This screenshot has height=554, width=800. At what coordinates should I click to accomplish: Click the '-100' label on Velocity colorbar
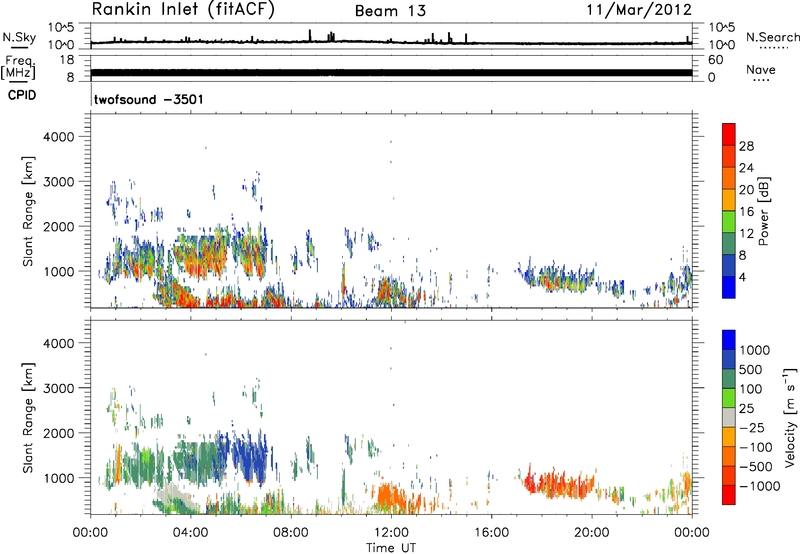pyautogui.click(x=755, y=447)
